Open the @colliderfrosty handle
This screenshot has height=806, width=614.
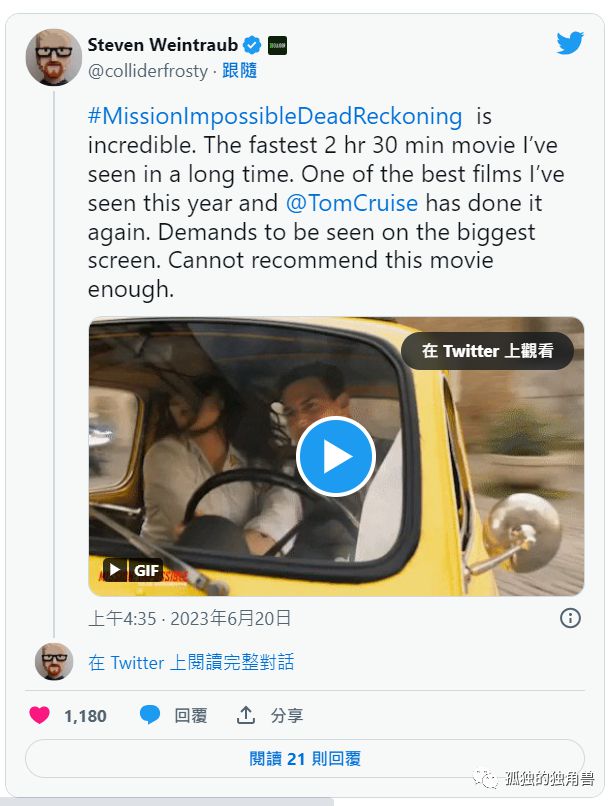pos(148,70)
